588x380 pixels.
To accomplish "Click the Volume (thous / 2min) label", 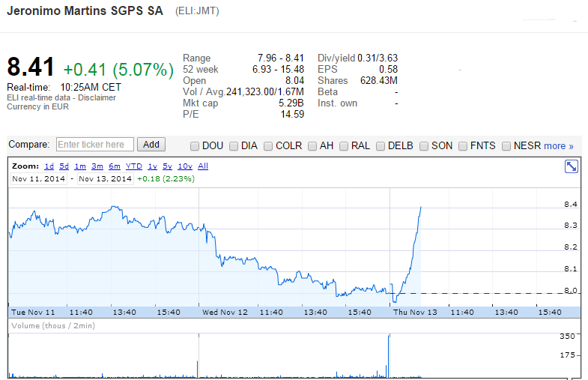I will click(53, 325).
